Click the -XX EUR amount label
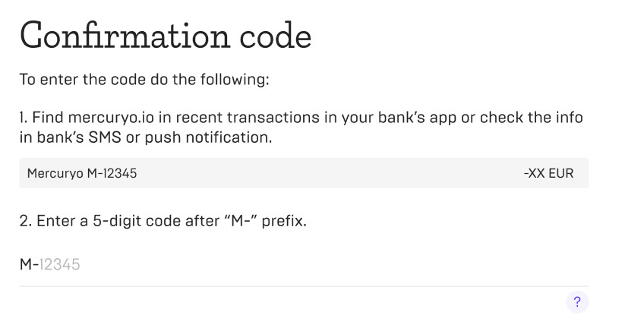644x328 pixels. point(549,173)
